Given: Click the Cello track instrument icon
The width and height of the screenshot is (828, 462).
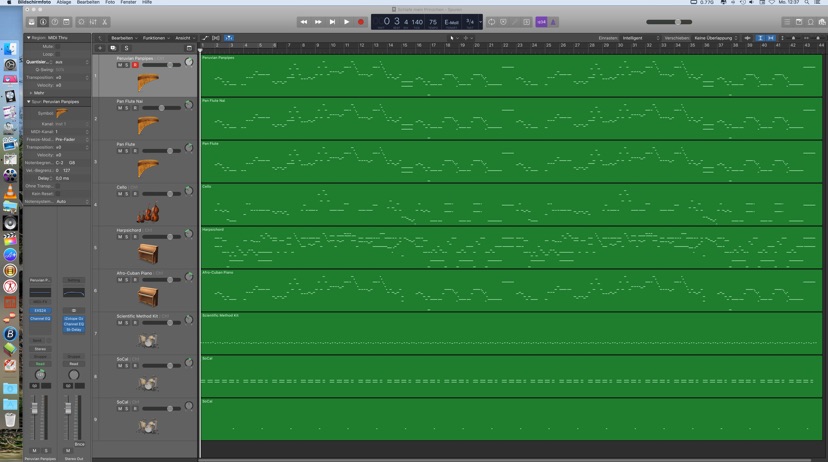Looking at the screenshot, I should 148,212.
